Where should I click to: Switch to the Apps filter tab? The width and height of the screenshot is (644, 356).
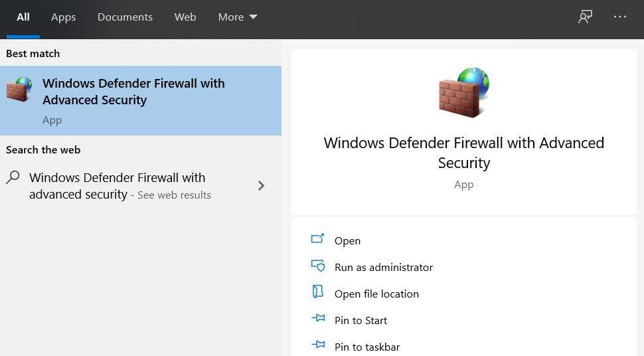tap(63, 17)
